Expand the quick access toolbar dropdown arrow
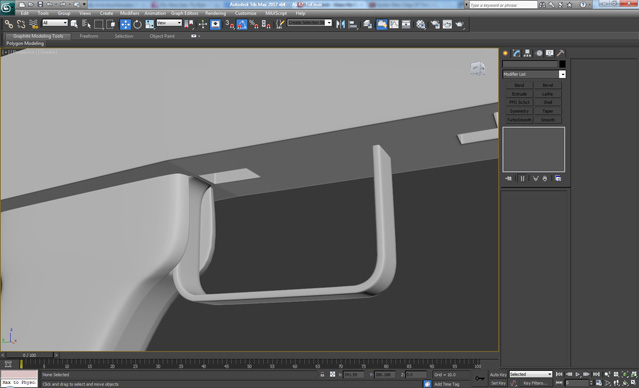Screen dimensions: 639x388 (x=84, y=4)
